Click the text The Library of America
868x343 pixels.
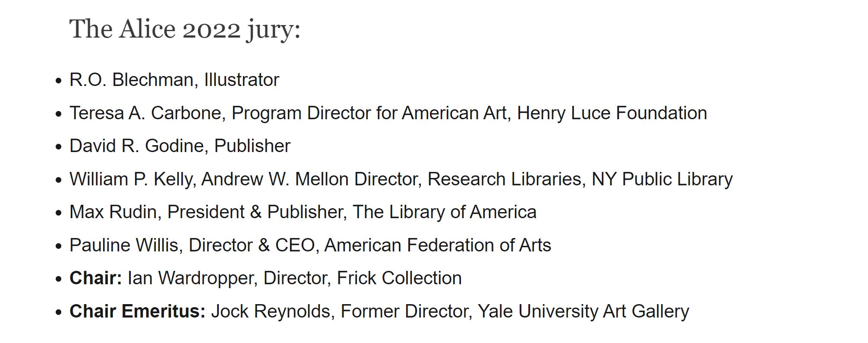[x=444, y=212]
